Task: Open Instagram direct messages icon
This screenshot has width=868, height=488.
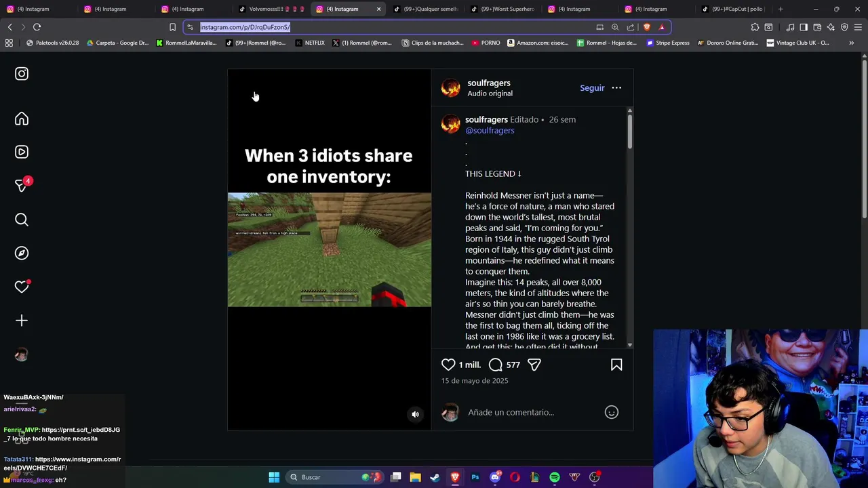Action: 22,186
